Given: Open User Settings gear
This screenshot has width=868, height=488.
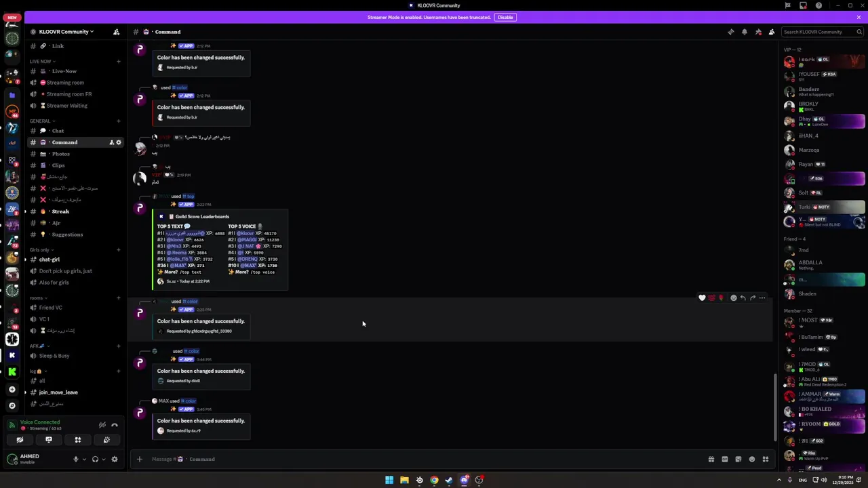Looking at the screenshot, I should pyautogui.click(x=115, y=459).
